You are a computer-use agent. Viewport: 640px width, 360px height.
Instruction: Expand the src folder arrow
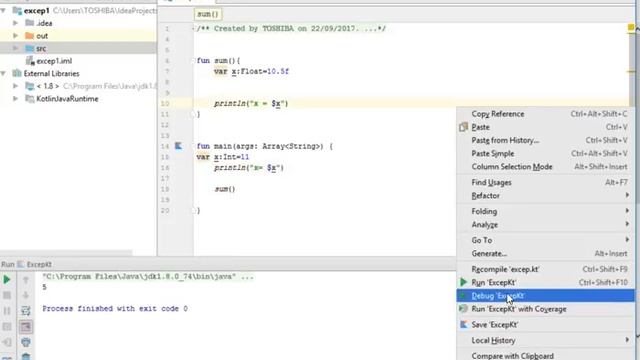16,49
